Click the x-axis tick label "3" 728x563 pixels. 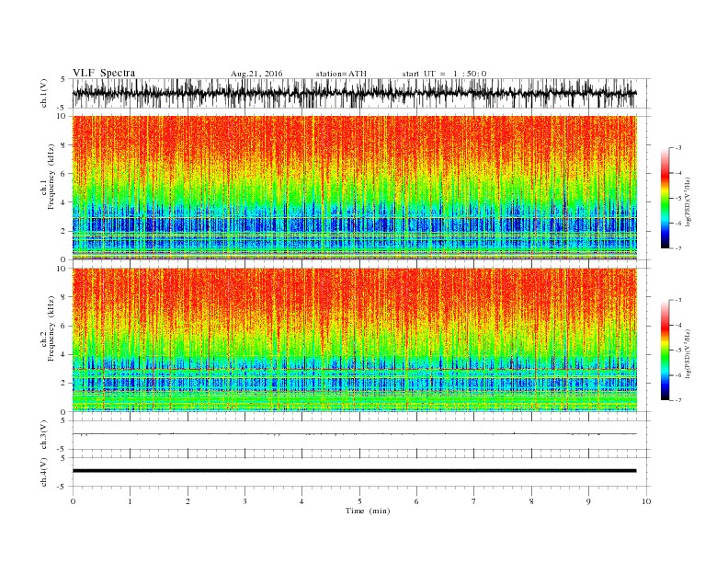245,501
